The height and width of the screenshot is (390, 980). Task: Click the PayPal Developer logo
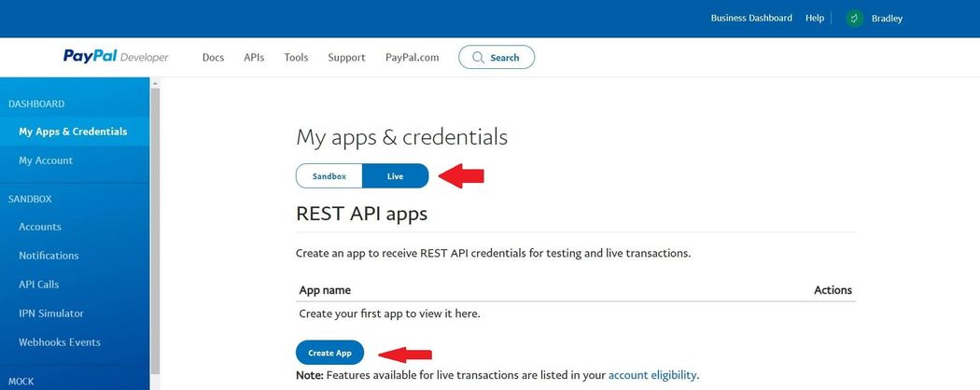(116, 57)
